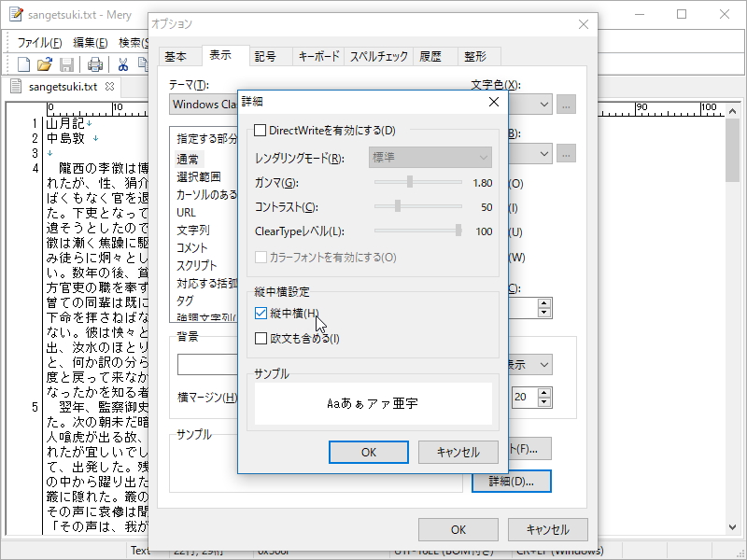Open a file using the folder icon
747x560 pixels.
43,63
